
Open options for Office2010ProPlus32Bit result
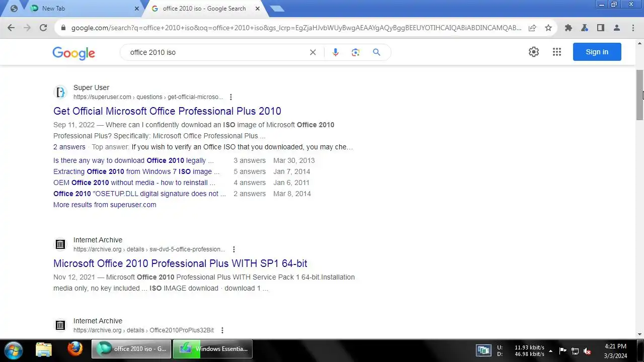point(222,330)
